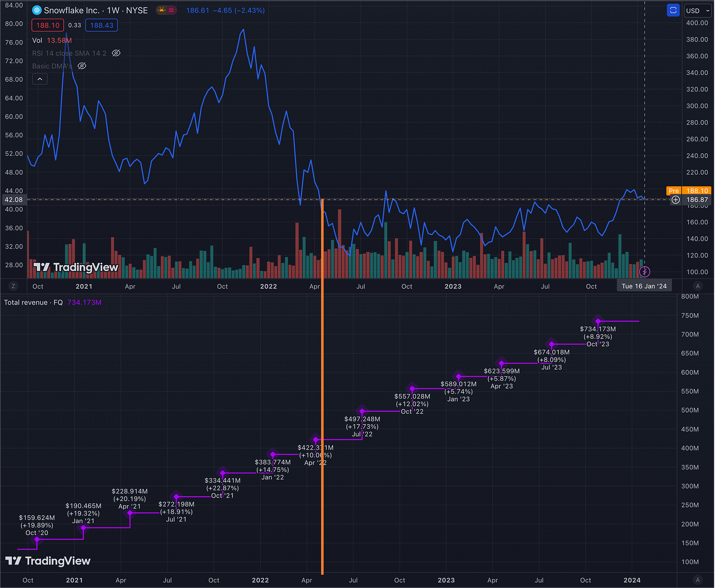Click the $623.599M revenue label
The width and height of the screenshot is (715, 588).
click(x=501, y=371)
